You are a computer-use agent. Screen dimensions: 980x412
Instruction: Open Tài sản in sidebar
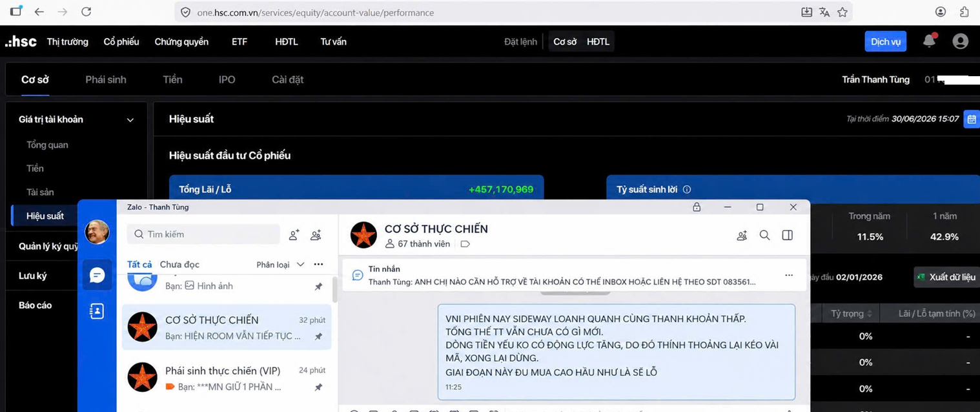point(40,192)
